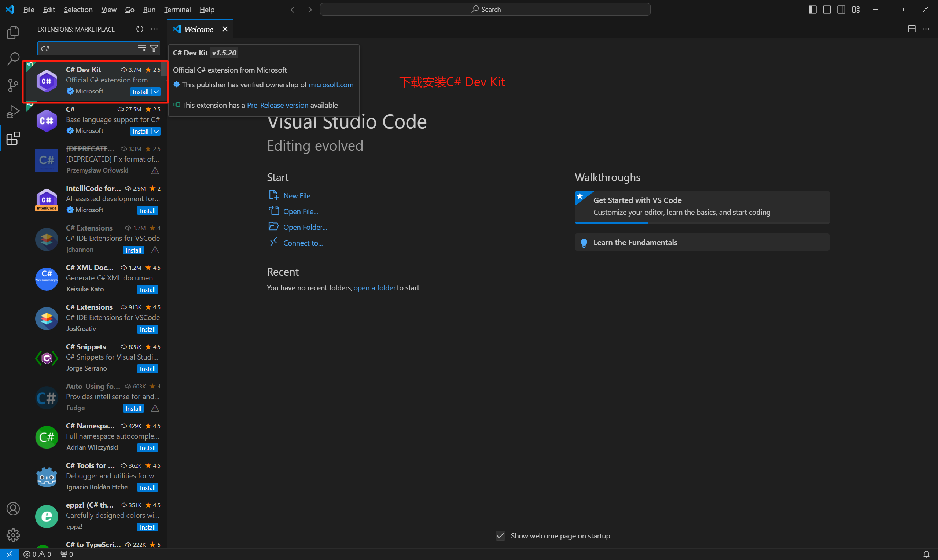938x560 pixels.
Task: Install IntelliCode for C# Dev Kit
Action: [147, 211]
